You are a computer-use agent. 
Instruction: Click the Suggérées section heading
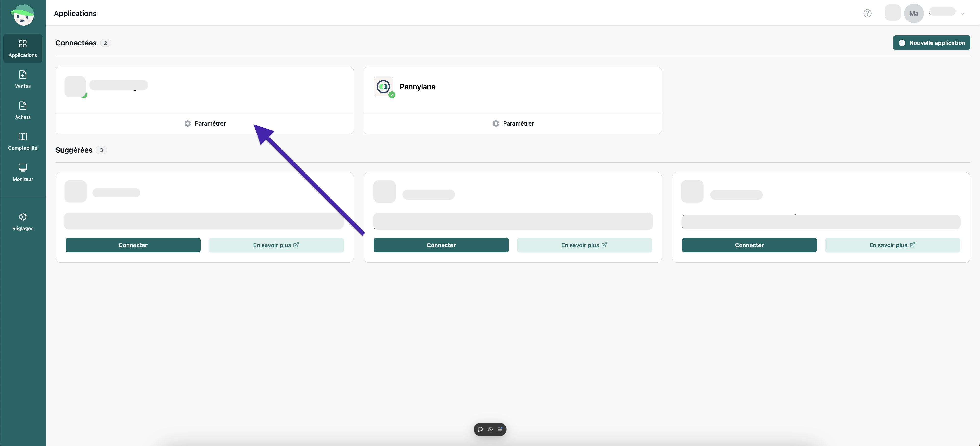click(x=74, y=150)
